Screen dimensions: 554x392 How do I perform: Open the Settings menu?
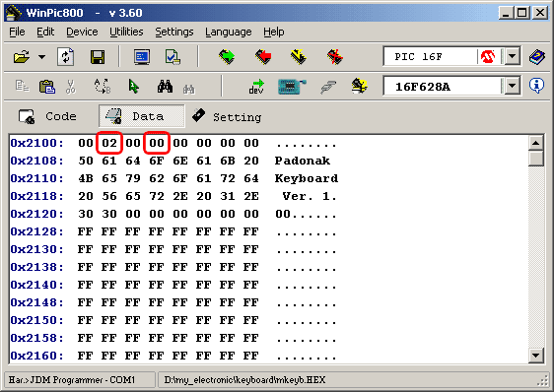click(174, 32)
